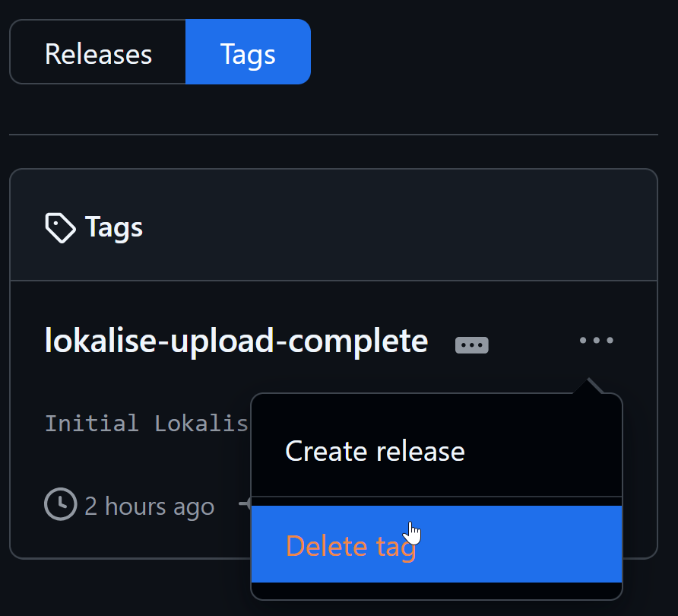
Task: Click the blank strip below Delete tag
Action: point(436,591)
